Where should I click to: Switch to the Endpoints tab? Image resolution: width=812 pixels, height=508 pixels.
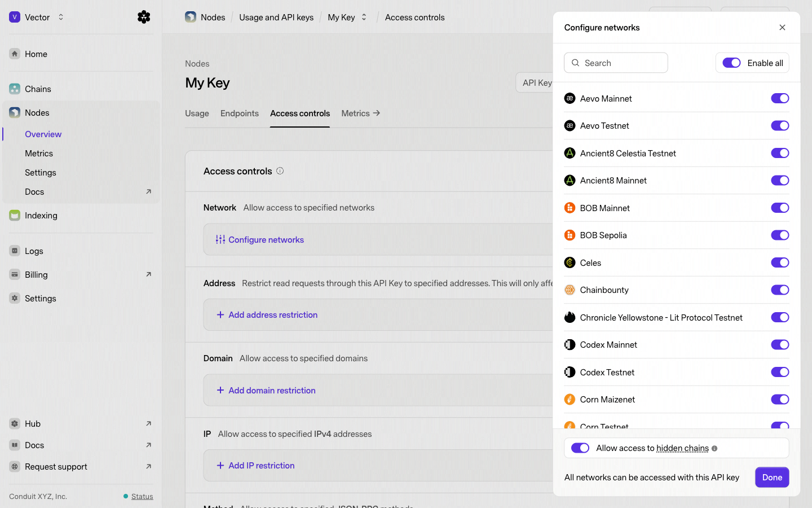[240, 113]
